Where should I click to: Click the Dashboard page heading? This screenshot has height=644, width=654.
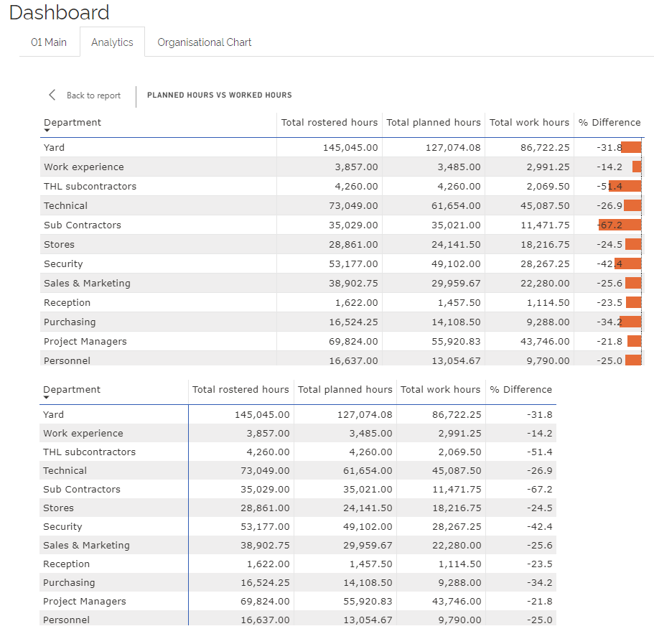[x=60, y=12]
